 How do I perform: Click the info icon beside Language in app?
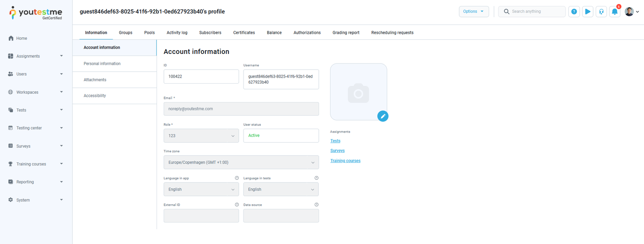237,178
